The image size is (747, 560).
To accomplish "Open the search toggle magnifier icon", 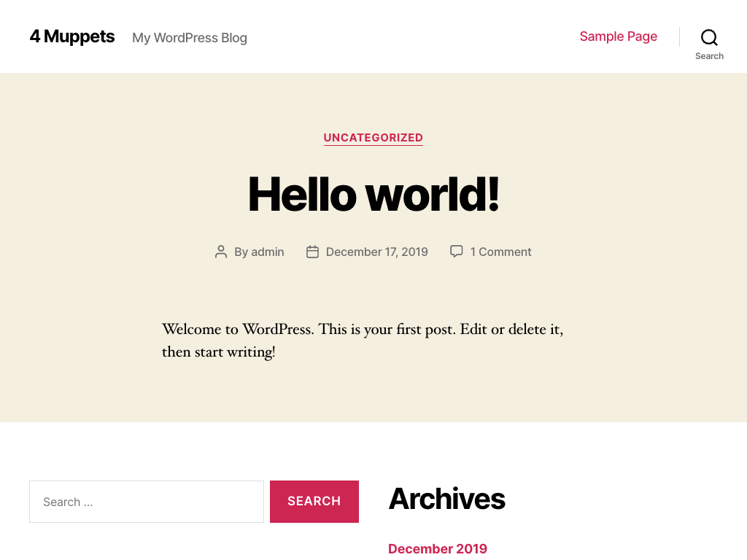I will coord(709,37).
